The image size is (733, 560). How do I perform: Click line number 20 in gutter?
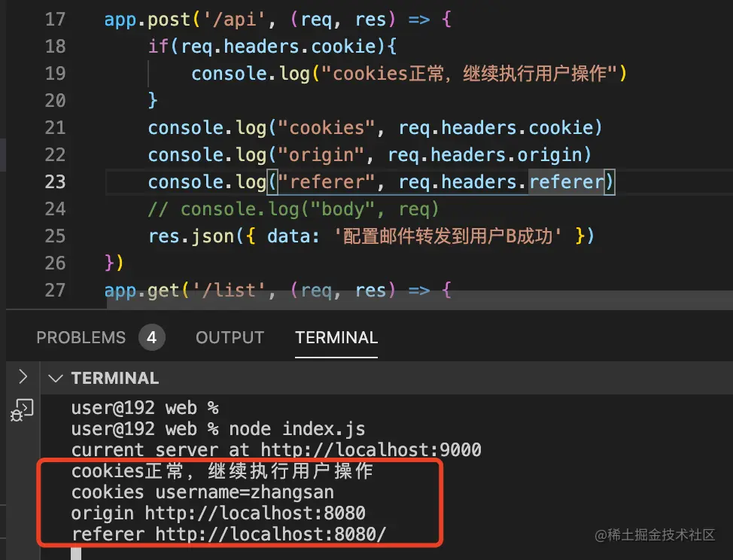tap(55, 101)
